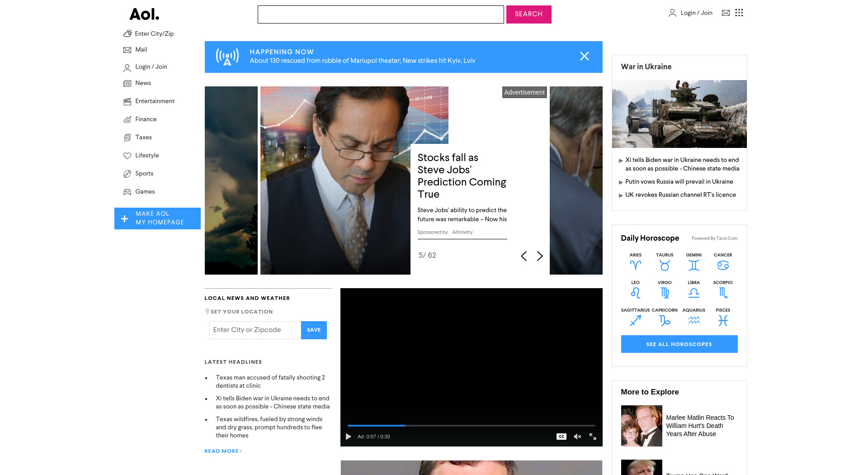Click the Games controller icon
Screen dimensions: 868x475
pyautogui.click(x=127, y=192)
